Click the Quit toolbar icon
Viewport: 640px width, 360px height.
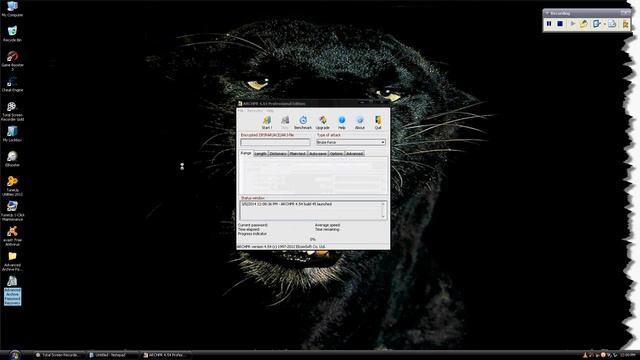378,122
